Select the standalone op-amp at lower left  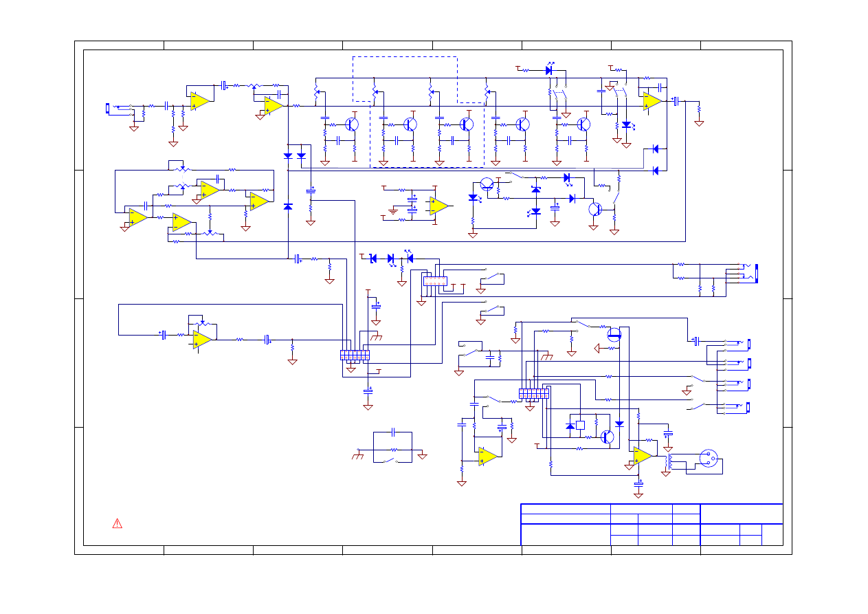tap(202, 340)
